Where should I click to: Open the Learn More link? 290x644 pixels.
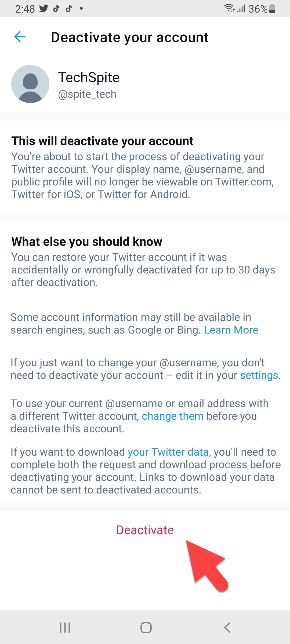pyautogui.click(x=231, y=330)
